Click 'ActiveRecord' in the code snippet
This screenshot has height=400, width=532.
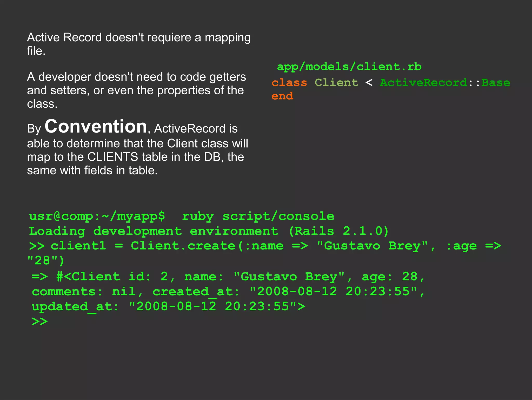click(x=423, y=83)
